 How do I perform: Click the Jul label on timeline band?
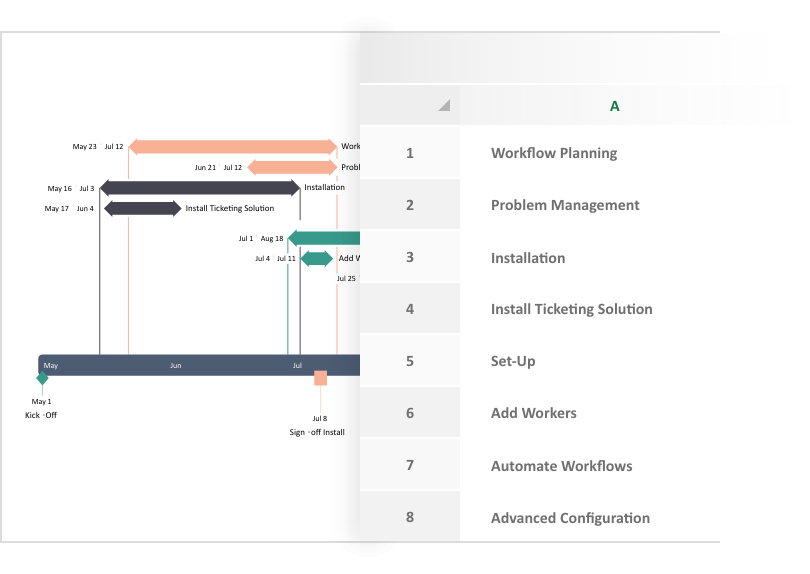[x=297, y=366]
